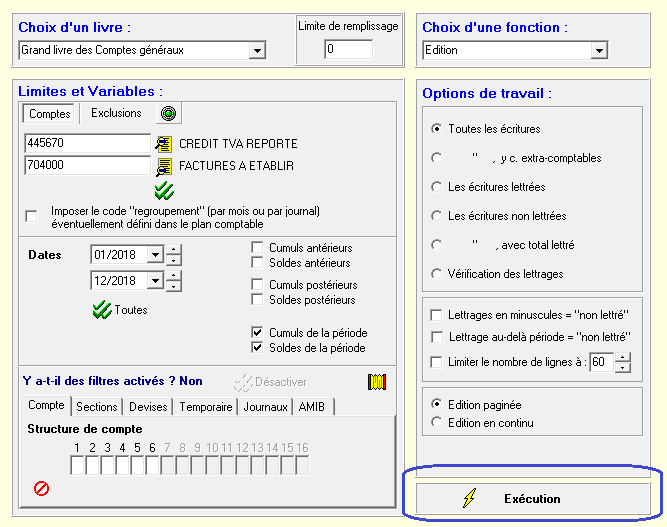Click the green double-check icon under accounts
Screen dimensions: 667x527
pos(164,190)
